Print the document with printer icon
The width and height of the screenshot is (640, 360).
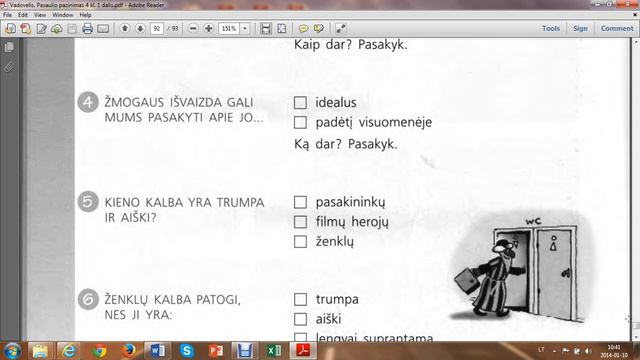tap(87, 29)
